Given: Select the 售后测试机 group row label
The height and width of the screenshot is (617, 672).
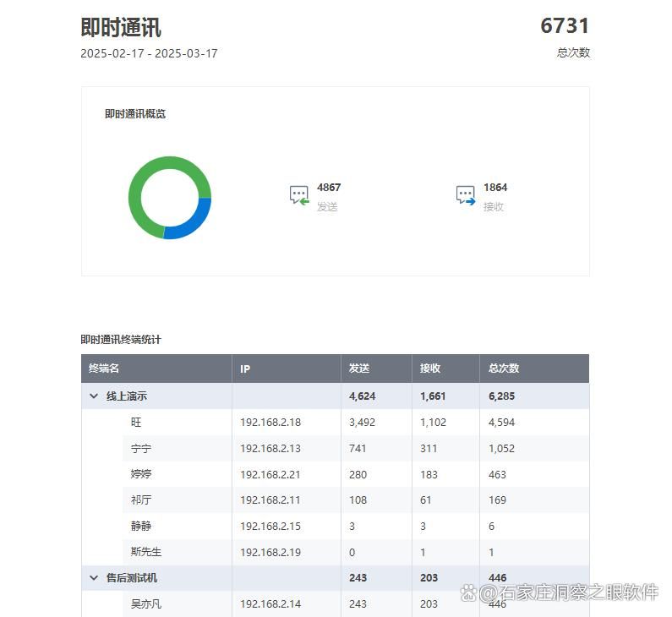Looking at the screenshot, I should coord(132,578).
